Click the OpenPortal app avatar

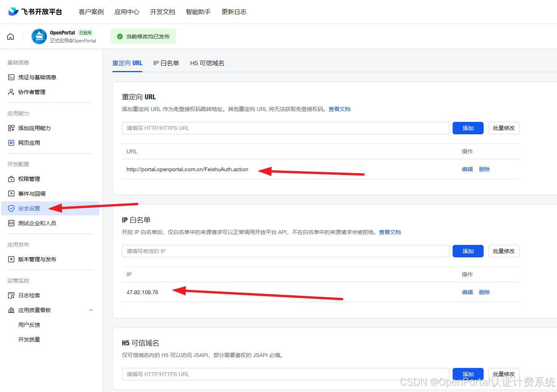pyautogui.click(x=39, y=36)
